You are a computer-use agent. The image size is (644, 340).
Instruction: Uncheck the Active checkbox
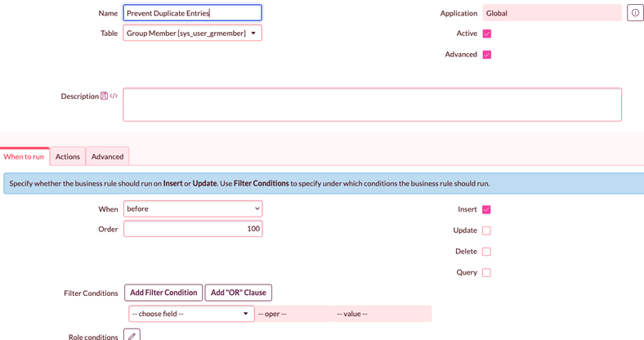click(487, 34)
